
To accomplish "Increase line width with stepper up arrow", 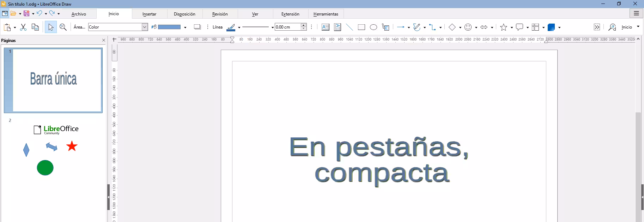I will coord(304,25).
